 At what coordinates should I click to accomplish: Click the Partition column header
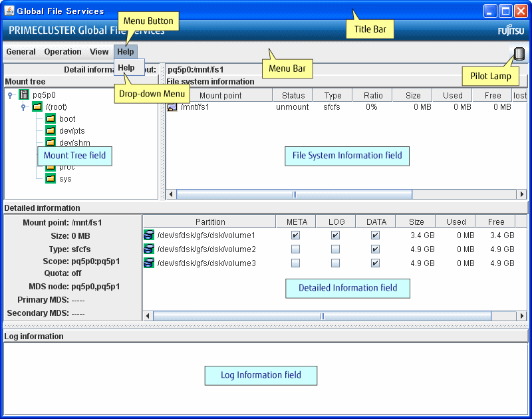209,221
